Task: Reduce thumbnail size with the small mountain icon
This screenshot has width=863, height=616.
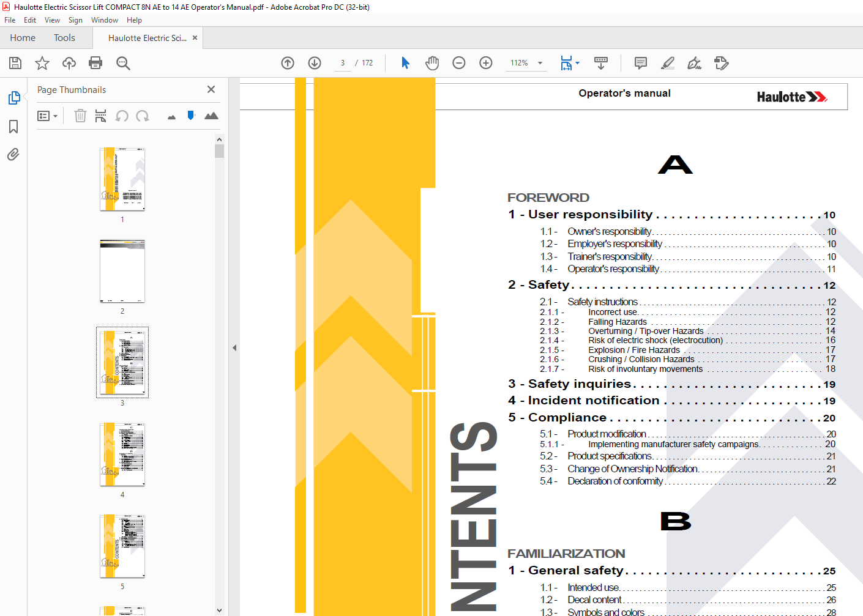Action: click(x=171, y=117)
